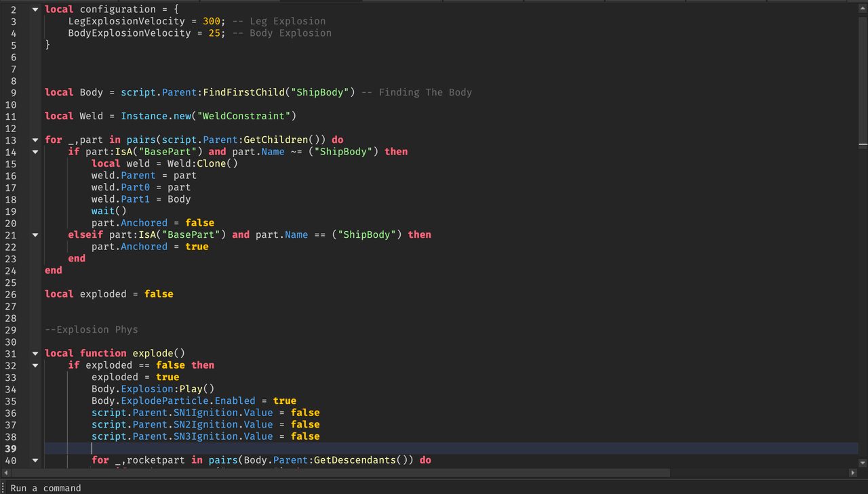868x494 pixels.
Task: Click the horizontal scrollbar thumb
Action: 339,472
